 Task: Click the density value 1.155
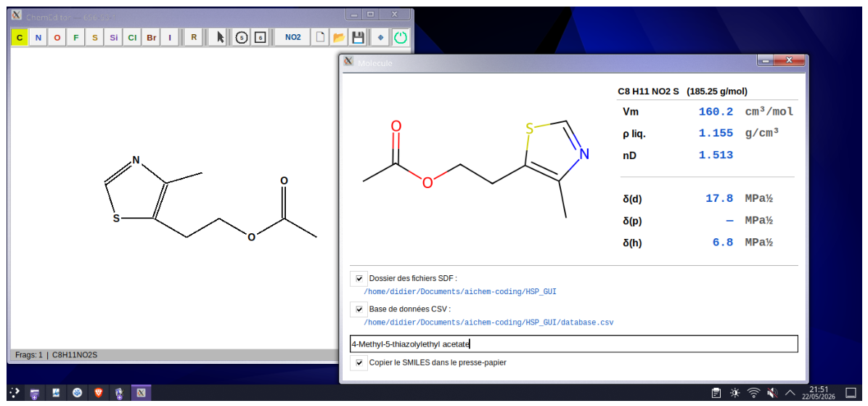click(716, 134)
